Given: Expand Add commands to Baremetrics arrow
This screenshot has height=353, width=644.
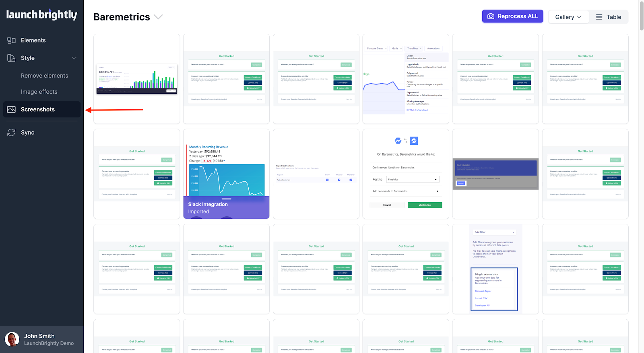Looking at the screenshot, I should (438, 191).
